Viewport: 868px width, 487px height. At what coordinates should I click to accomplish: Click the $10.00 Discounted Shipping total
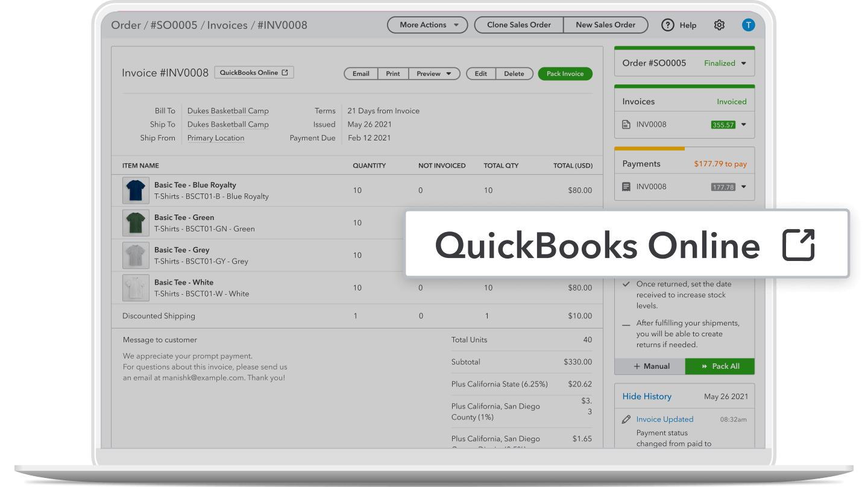coord(580,316)
